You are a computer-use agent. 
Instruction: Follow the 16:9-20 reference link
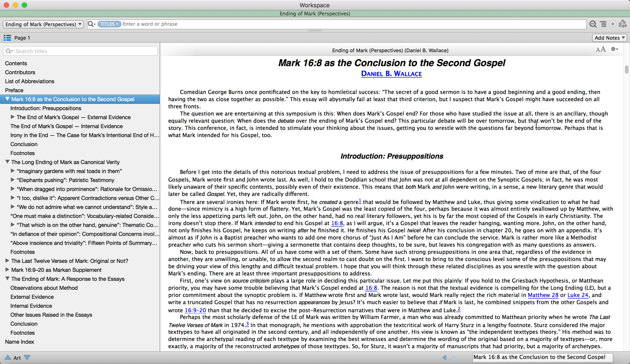pos(195,311)
